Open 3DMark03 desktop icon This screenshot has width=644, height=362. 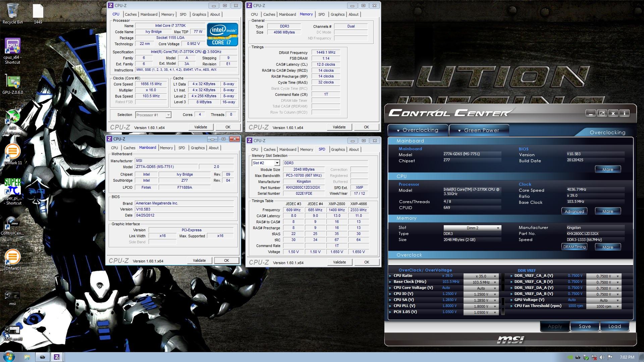(x=12, y=260)
